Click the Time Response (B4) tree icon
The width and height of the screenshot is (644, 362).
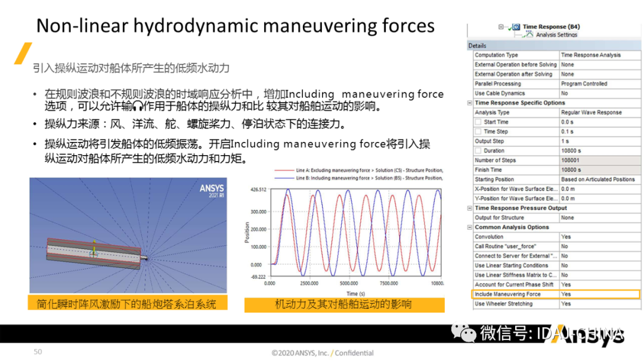pyautogui.click(x=516, y=27)
